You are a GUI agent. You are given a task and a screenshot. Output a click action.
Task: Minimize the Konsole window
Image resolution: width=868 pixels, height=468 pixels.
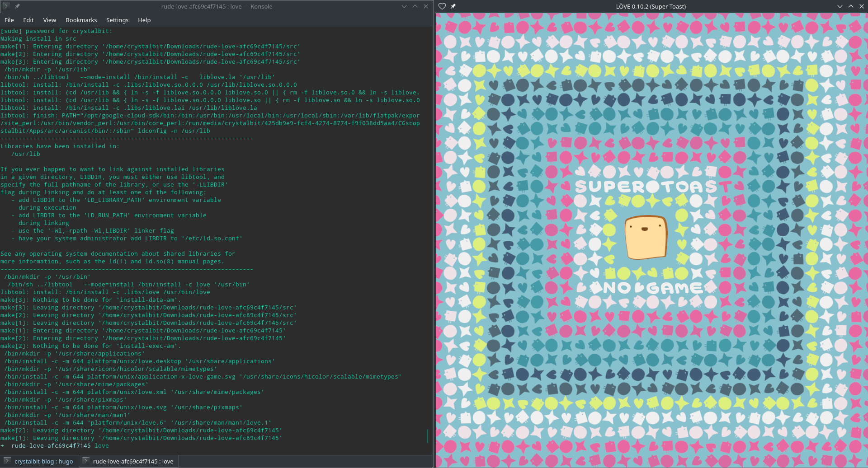[404, 6]
